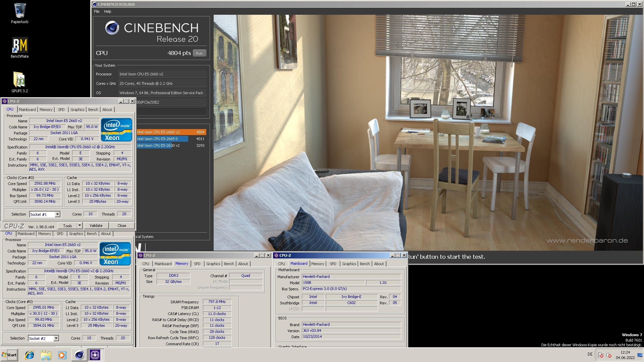Select the E5-2660 v2 ranking bar (4804)
Image resolution: width=644 pixels, height=362 pixels.
[x=171, y=132]
